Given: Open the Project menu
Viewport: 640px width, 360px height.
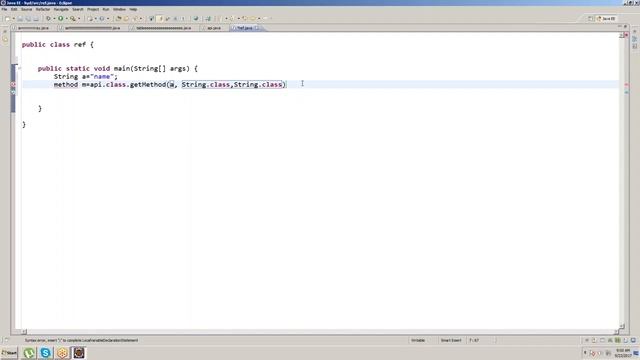Looking at the screenshot, I should (93, 9).
